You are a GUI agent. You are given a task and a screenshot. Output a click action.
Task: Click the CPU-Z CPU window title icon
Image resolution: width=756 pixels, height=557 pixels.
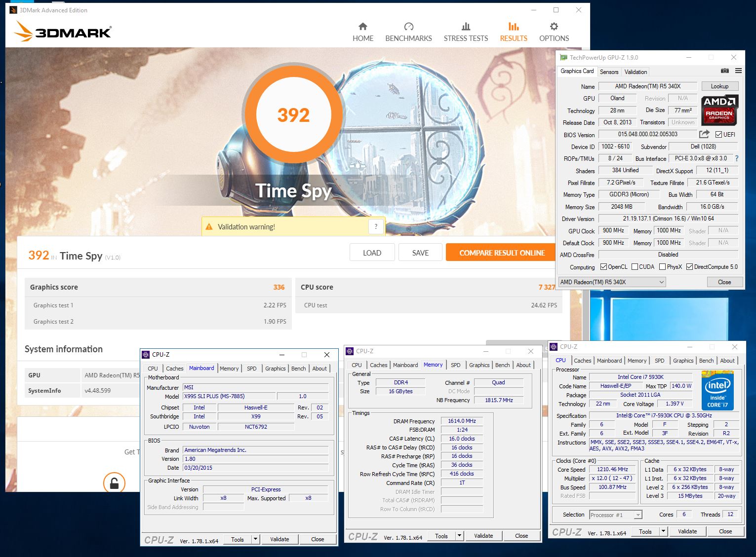pyautogui.click(x=554, y=347)
